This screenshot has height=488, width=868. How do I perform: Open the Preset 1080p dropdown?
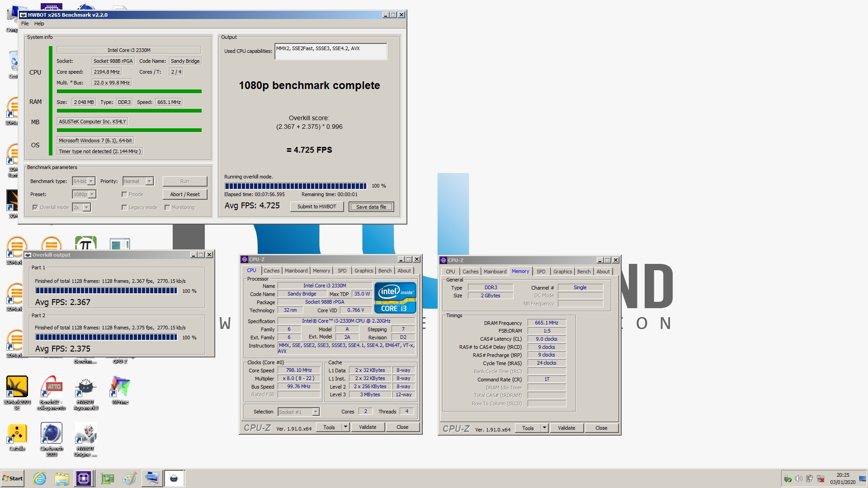point(84,194)
